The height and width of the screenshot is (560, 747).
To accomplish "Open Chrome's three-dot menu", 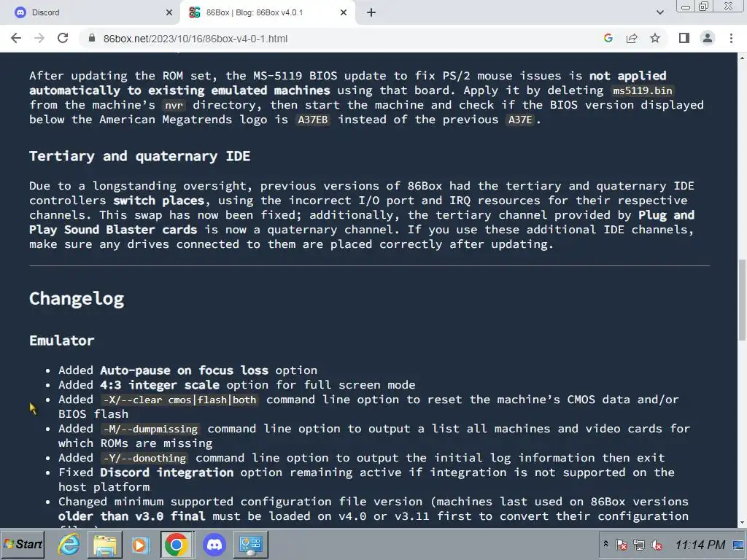I will point(731,38).
